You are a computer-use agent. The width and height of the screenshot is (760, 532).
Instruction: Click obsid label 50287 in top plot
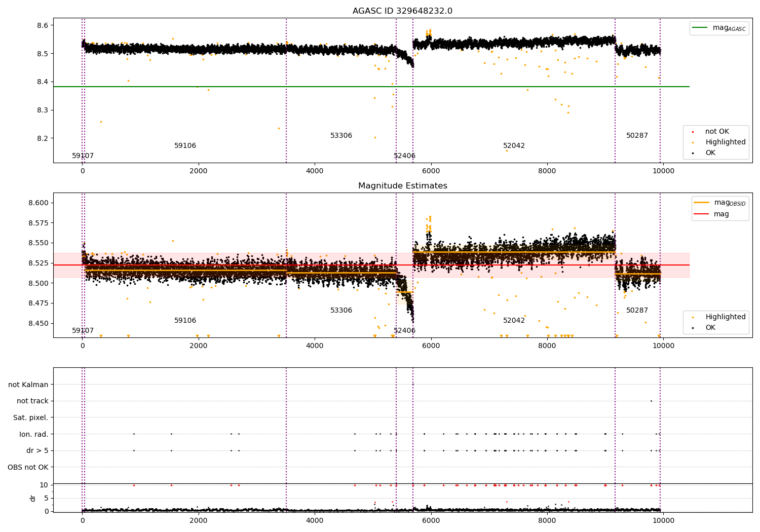click(637, 136)
